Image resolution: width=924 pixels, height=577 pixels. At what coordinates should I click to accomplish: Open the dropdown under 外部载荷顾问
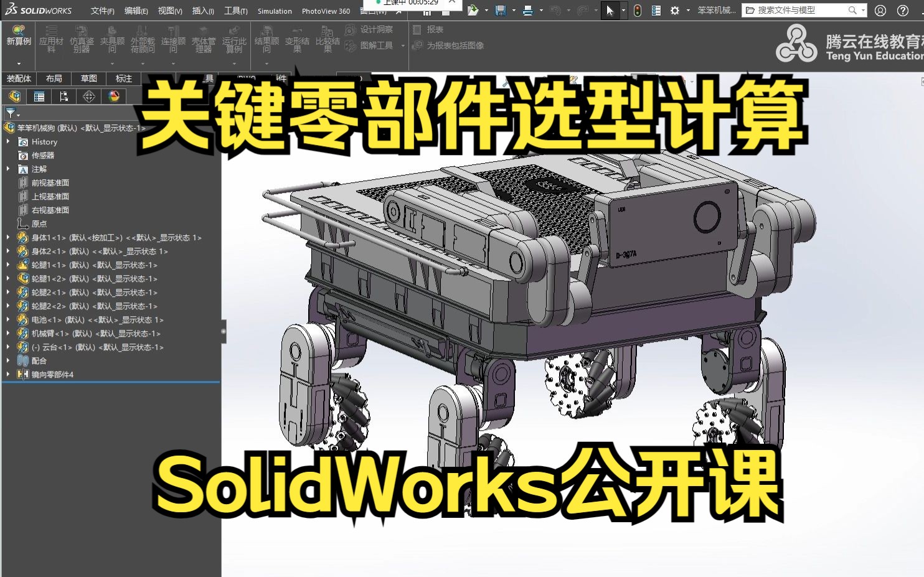coord(143,63)
